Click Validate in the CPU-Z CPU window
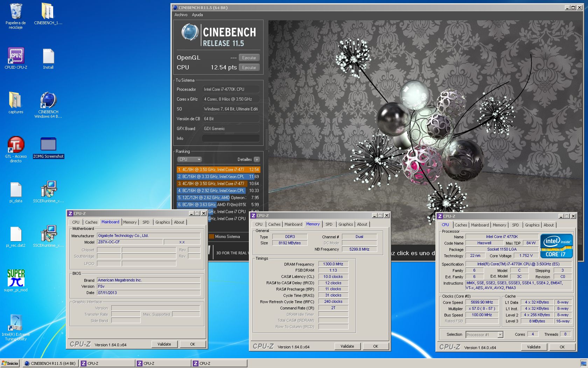 pos(534,347)
